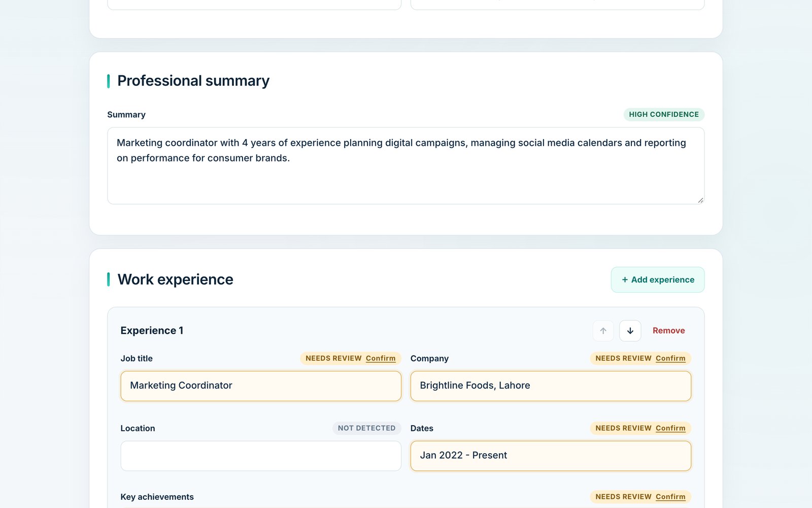Focus the Summary text area
Image resolution: width=812 pixels, height=508 pixels.
[x=406, y=166]
